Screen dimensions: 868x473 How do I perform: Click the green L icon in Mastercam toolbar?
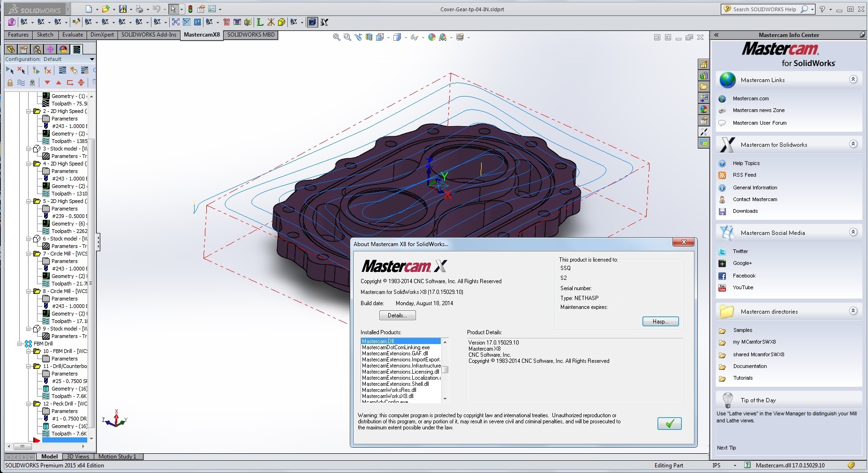(x=260, y=22)
